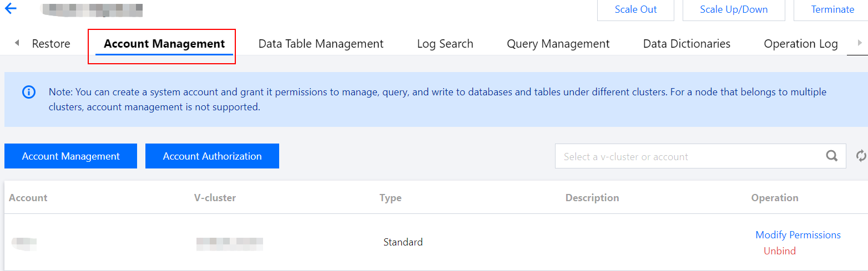Open the Query Management tab
This screenshot has width=868, height=271.
click(x=558, y=44)
